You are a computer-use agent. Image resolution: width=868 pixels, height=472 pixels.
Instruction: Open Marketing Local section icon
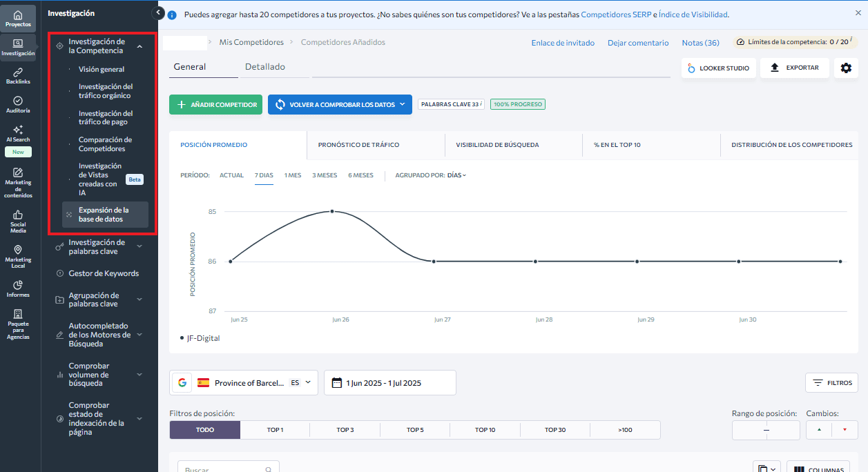[x=18, y=257]
